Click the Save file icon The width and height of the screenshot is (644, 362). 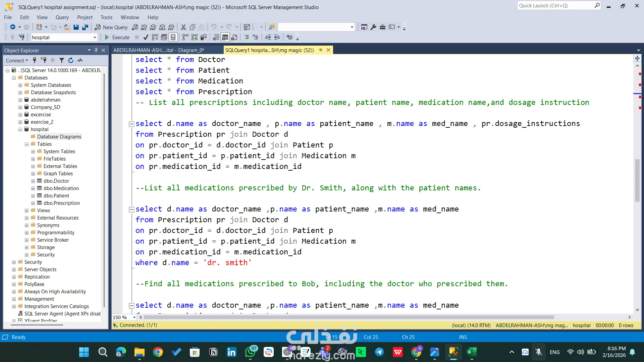(x=76, y=27)
